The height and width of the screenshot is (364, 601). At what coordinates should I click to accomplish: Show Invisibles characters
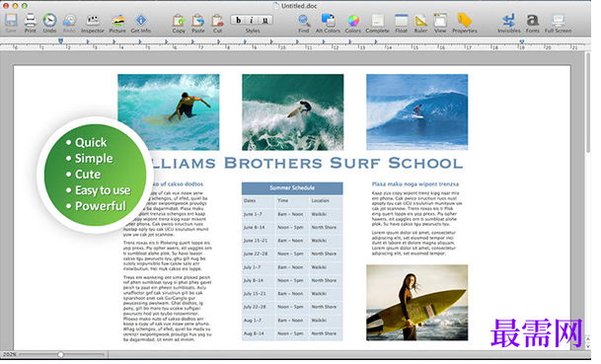pos(508,20)
